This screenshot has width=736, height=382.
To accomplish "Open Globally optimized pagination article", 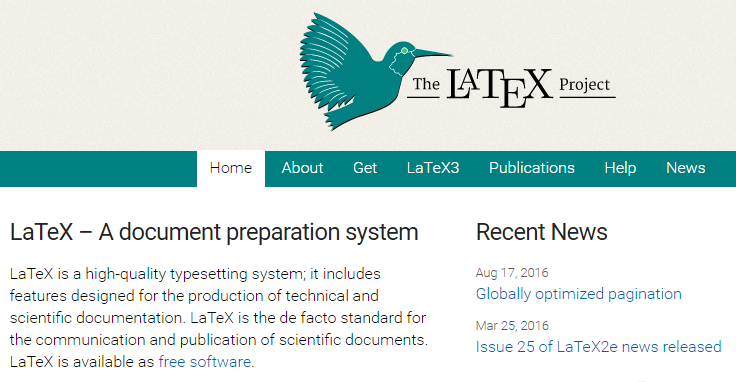I will pos(578,294).
